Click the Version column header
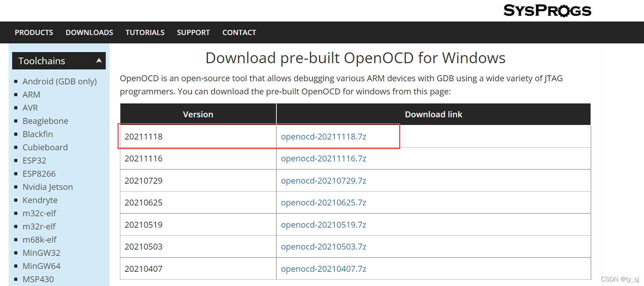This screenshot has height=286, width=644. (x=198, y=114)
